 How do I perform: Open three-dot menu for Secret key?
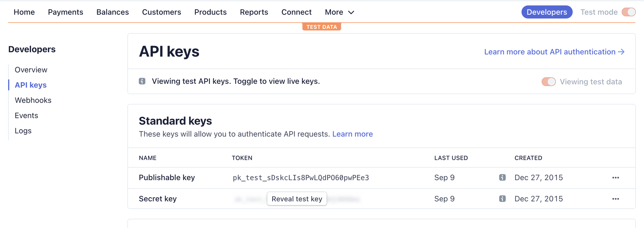(615, 199)
